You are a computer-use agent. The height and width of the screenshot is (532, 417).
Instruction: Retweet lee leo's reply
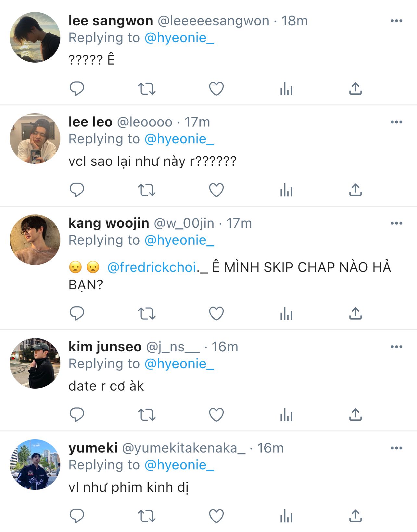146,190
